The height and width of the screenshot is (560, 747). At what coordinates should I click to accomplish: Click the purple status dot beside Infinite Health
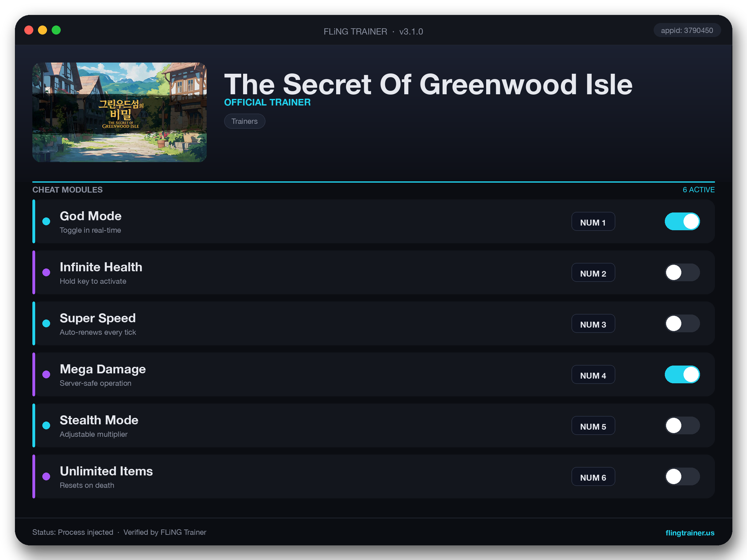click(x=46, y=273)
